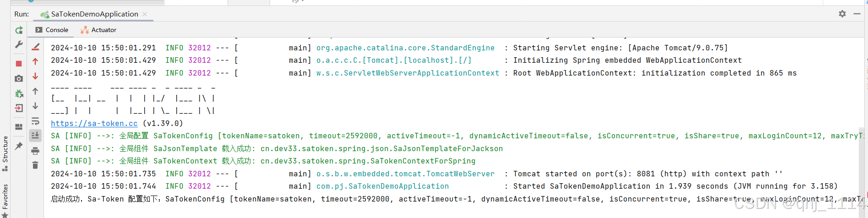Close the SaTokenDemoApplication run tab
Screen dimensions: 868x218
click(145, 14)
